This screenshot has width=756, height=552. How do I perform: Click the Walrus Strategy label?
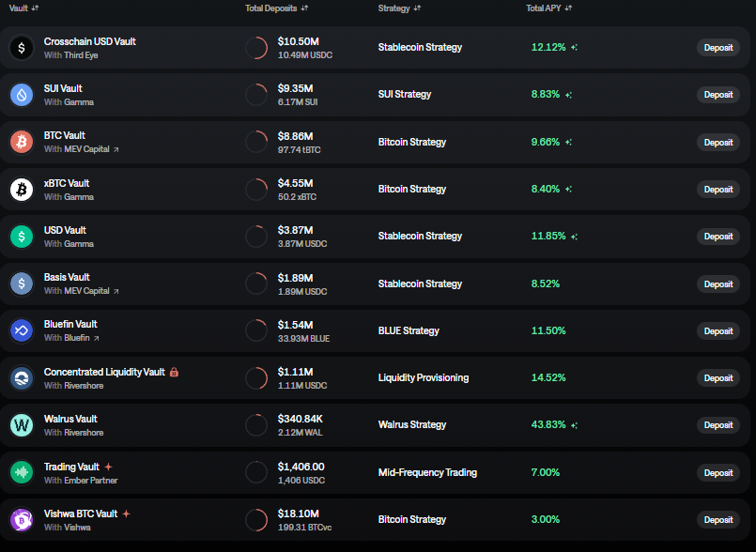click(412, 424)
